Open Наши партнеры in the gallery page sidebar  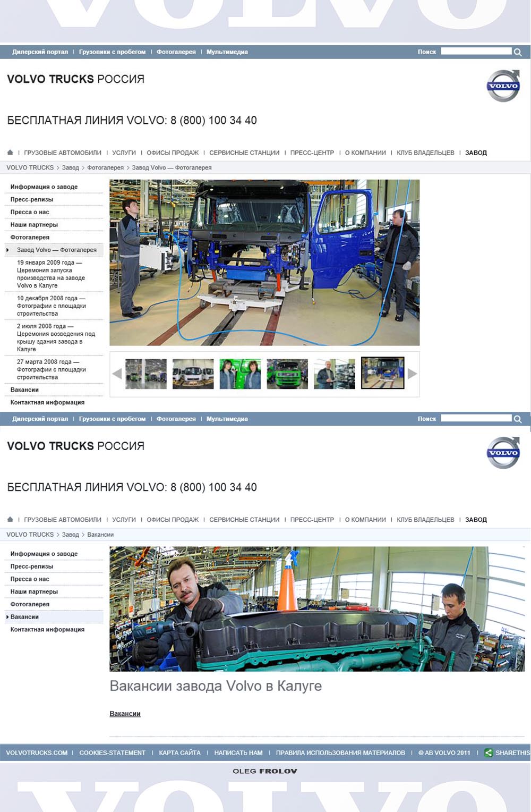[x=34, y=225]
